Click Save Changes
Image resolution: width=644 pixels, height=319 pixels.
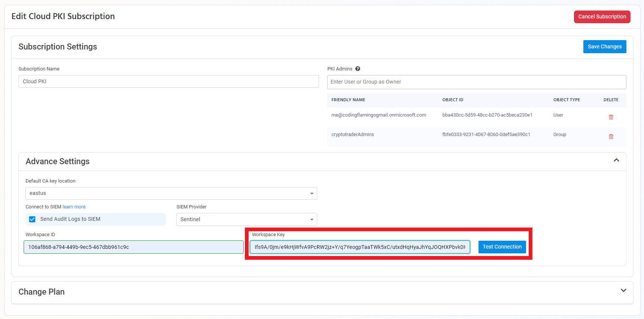(605, 47)
